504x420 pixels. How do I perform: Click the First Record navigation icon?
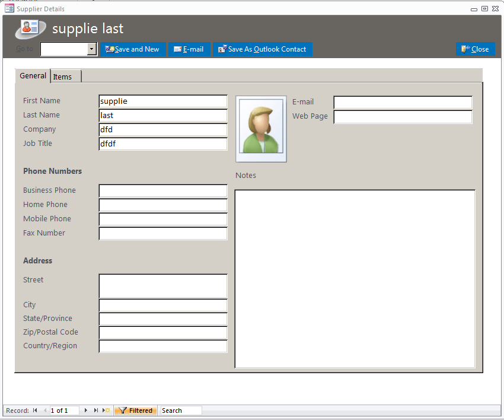(36, 410)
